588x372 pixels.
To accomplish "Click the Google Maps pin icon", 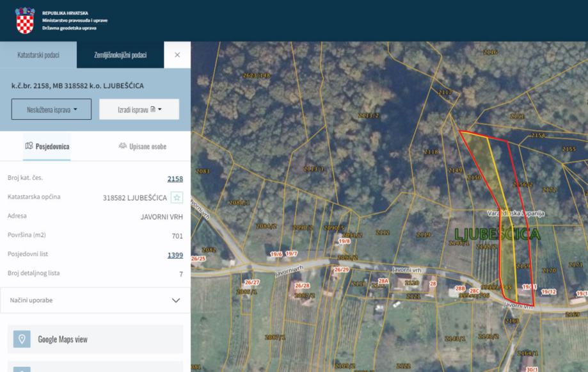I will (22, 339).
